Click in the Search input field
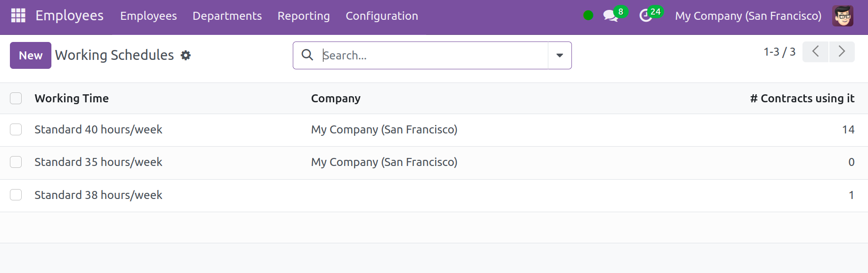 (434, 55)
